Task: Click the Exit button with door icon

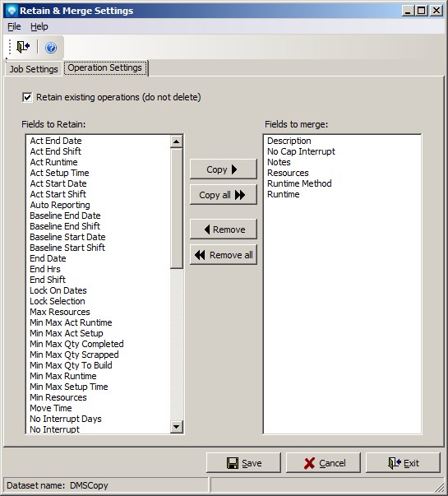Action: 403,463
